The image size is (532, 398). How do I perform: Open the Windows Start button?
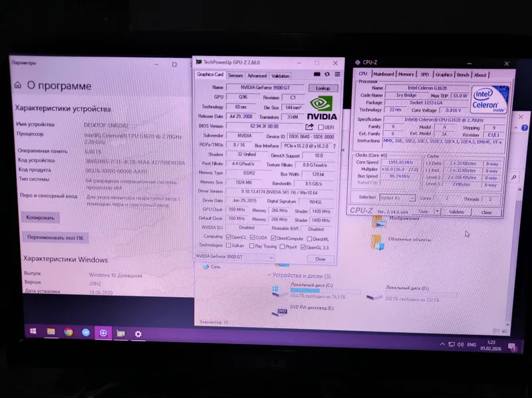pos(33,331)
